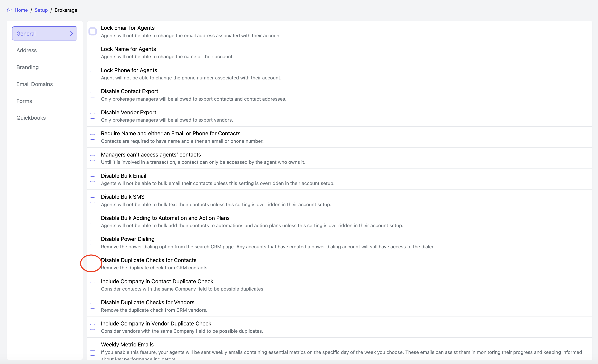The height and width of the screenshot is (364, 598).
Task: Open Email Domains settings
Action: [35, 84]
